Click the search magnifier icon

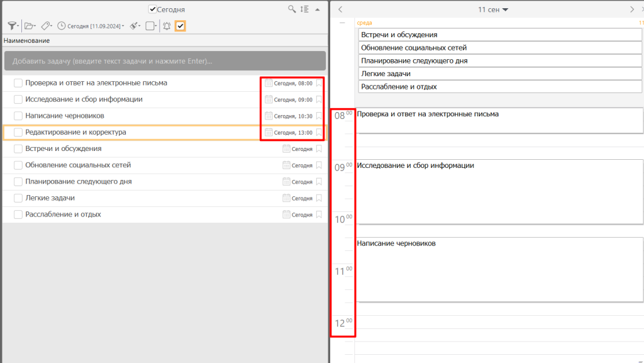pos(292,9)
